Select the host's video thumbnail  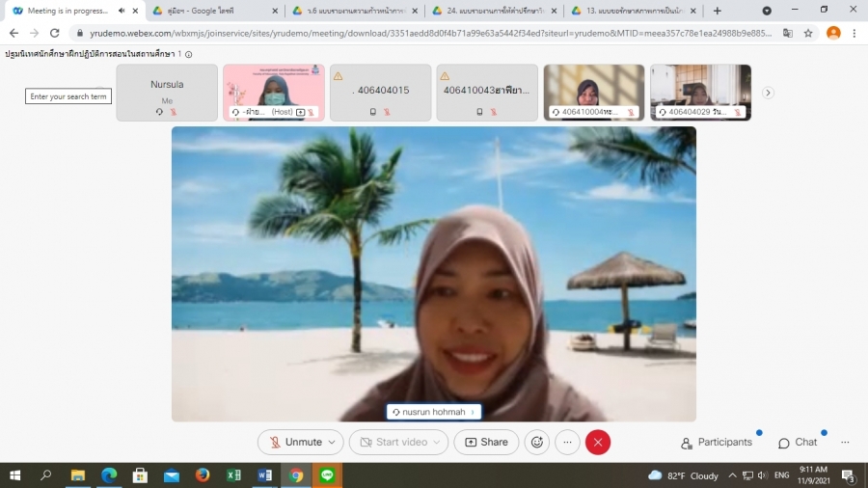click(x=274, y=93)
